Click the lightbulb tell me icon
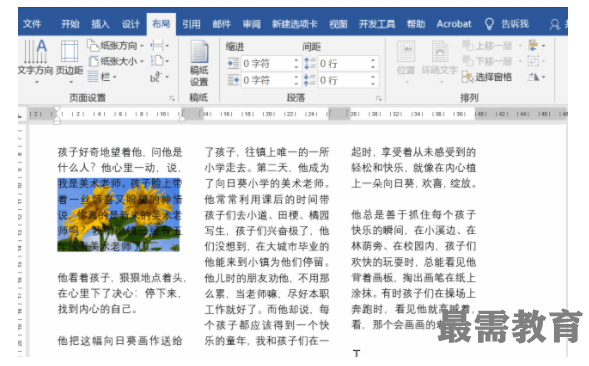 (x=489, y=24)
